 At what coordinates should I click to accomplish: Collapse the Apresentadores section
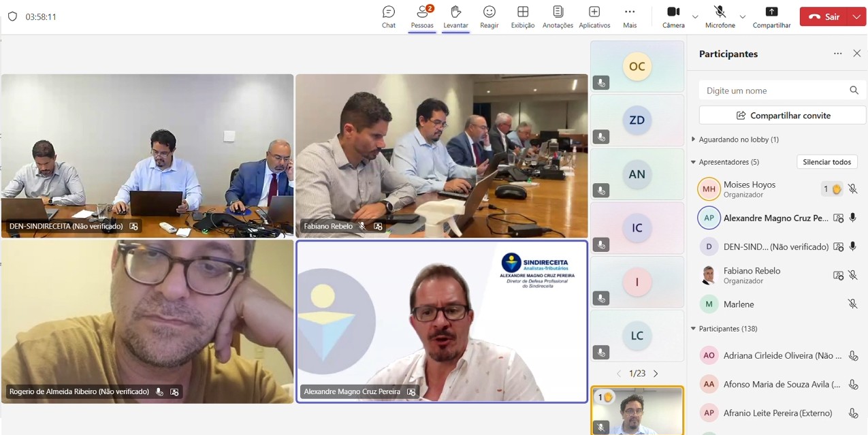tap(694, 162)
